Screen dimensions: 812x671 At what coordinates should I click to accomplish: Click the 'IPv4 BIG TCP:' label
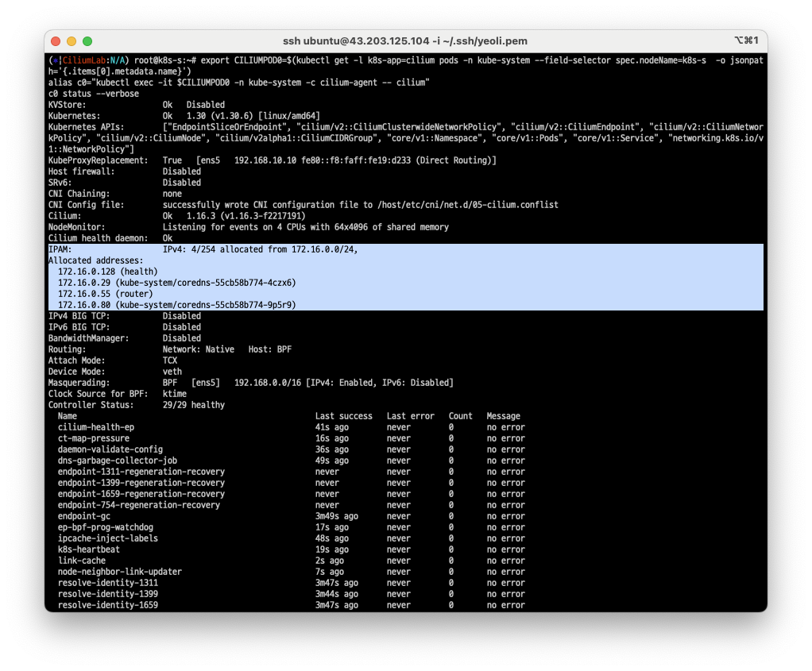[79, 316]
